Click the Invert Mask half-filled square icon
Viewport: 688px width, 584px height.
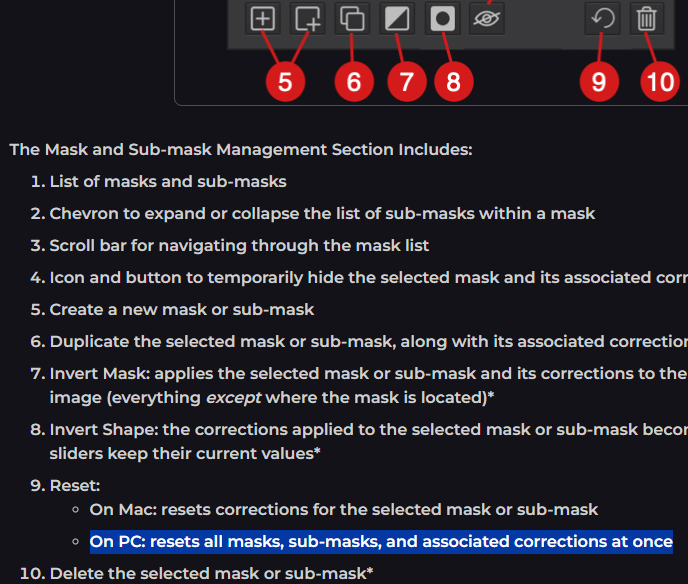397,18
